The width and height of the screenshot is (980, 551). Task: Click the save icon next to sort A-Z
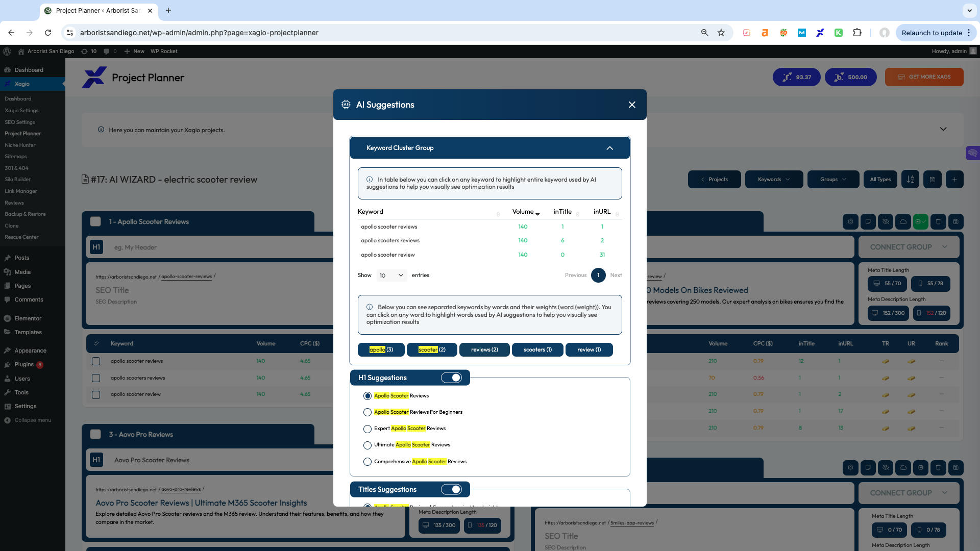point(933,180)
